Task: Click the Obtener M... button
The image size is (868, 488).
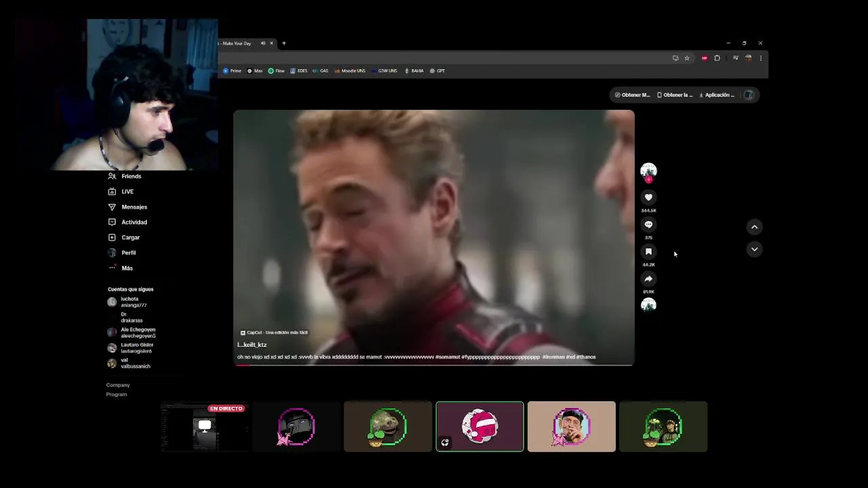Action: (x=632, y=95)
